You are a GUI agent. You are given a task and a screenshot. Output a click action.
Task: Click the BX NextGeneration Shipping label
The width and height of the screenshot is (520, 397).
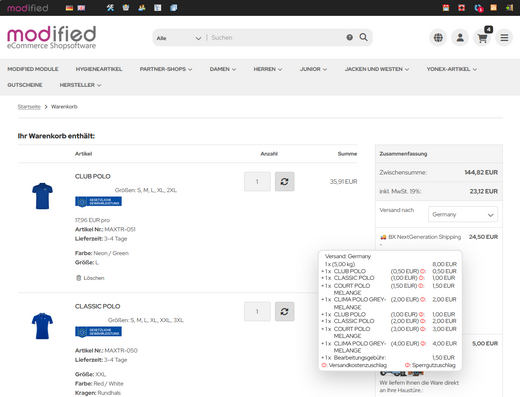pos(425,237)
